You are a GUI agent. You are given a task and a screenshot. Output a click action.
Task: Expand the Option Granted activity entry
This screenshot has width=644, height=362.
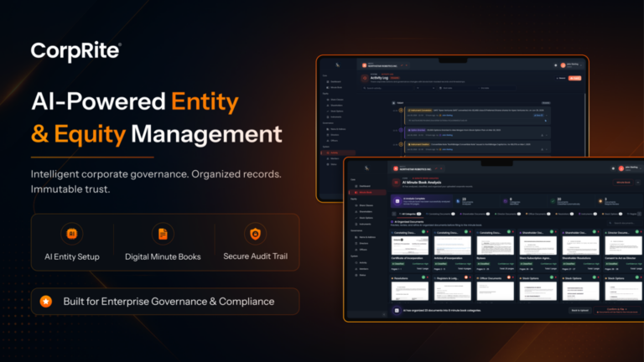pos(547,135)
